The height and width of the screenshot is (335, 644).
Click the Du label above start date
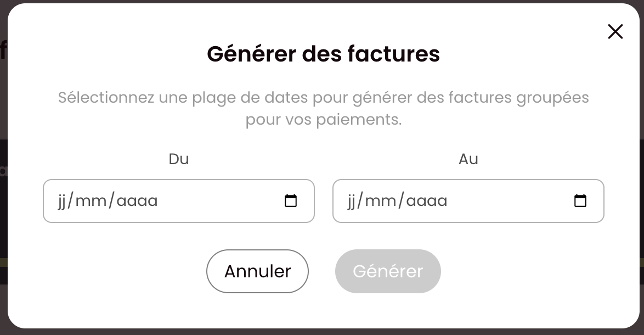tap(179, 159)
